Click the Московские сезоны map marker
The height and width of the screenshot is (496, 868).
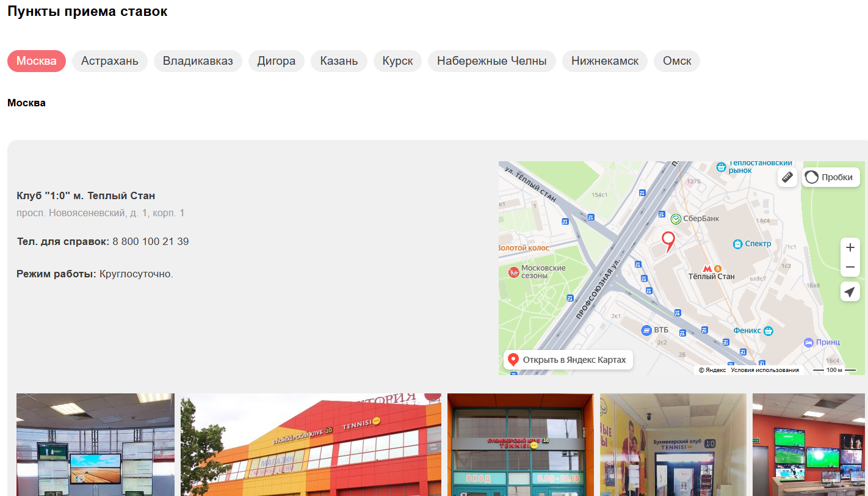click(513, 272)
